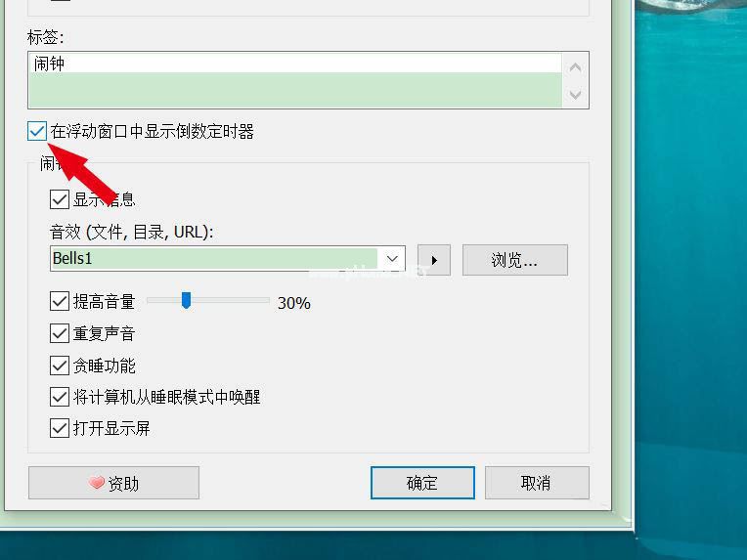Expand the Bells1 sound dropdown arrow
Image resolution: width=747 pixels, height=560 pixels.
click(392, 259)
